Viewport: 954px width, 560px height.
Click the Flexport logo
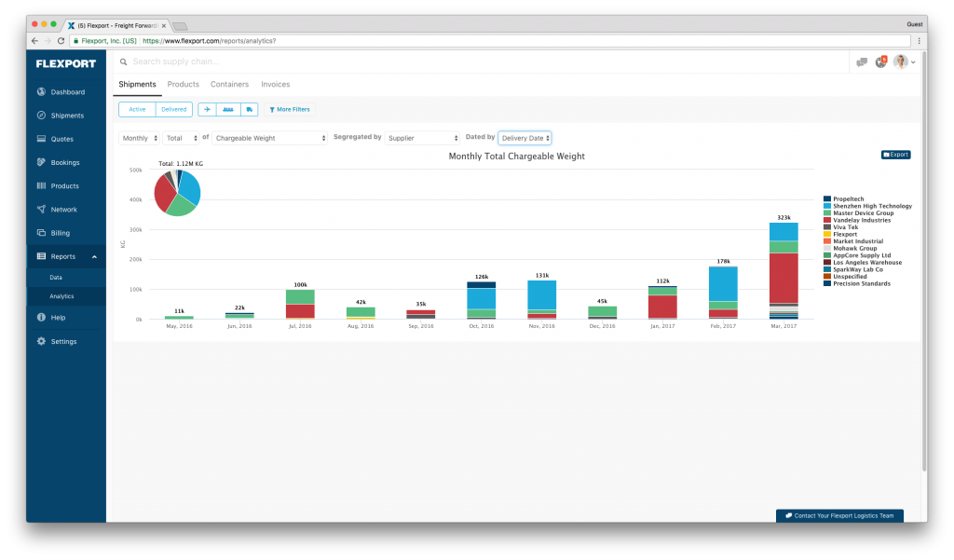pyautogui.click(x=66, y=63)
